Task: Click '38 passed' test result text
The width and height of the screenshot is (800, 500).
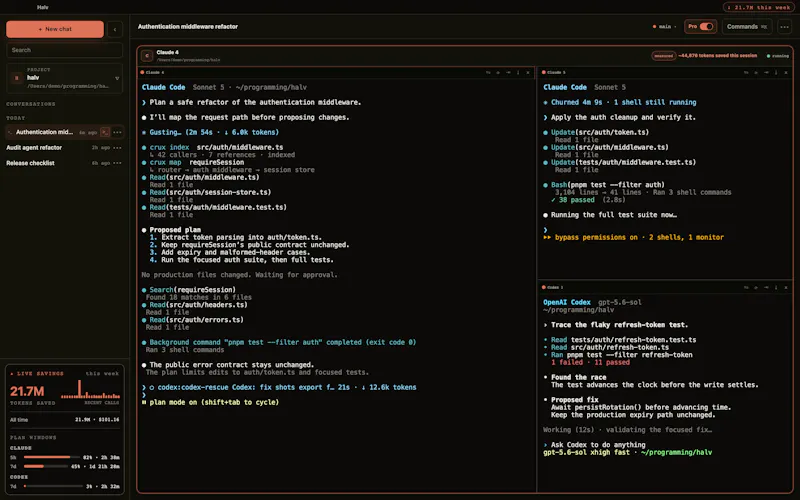Action: coord(573,200)
